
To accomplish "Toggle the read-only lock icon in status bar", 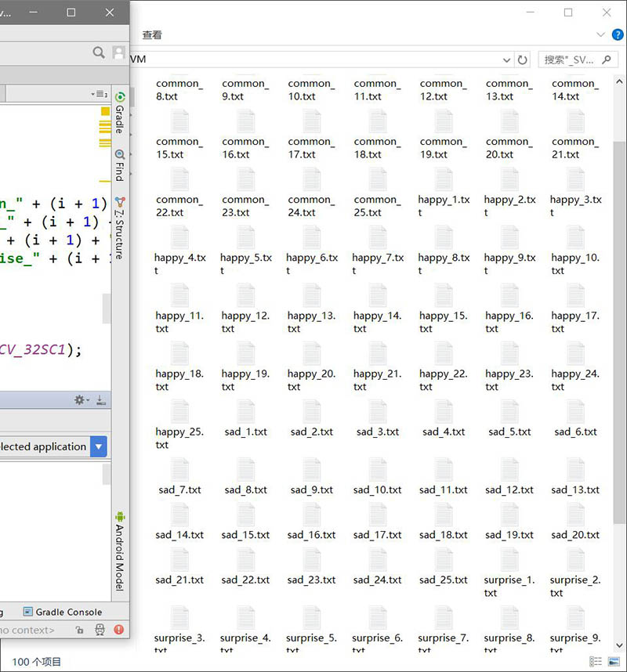I will click(x=81, y=629).
